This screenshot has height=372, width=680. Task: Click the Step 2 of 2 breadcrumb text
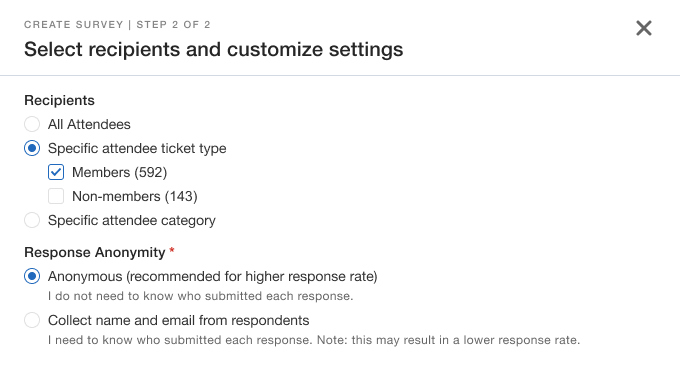[x=173, y=25]
